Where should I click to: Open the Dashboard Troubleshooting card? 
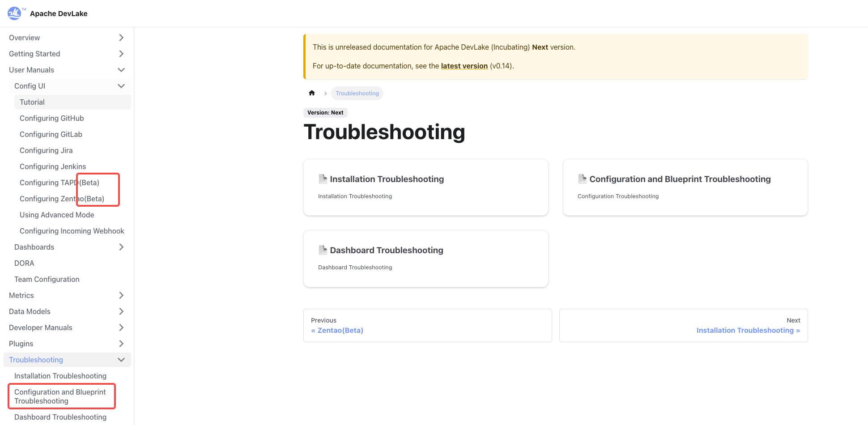coord(426,259)
